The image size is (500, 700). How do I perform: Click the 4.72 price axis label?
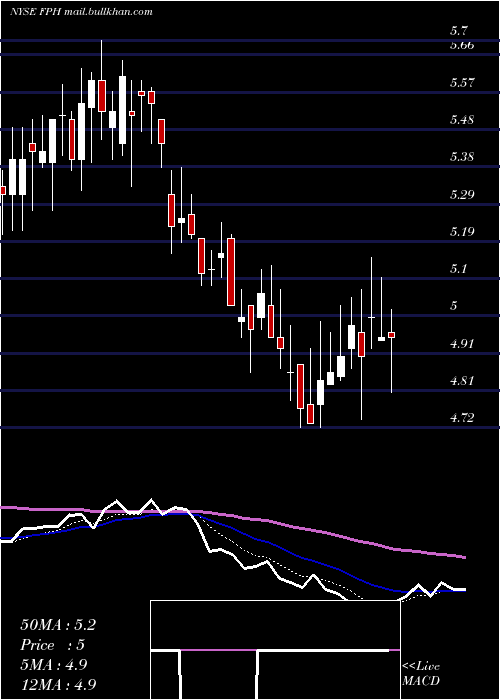tap(462, 417)
